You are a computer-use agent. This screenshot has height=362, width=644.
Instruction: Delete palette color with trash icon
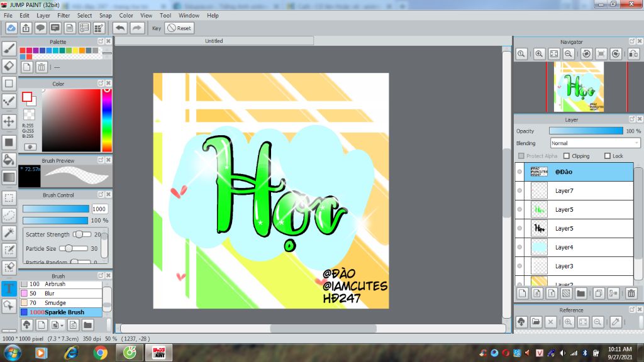[41, 67]
